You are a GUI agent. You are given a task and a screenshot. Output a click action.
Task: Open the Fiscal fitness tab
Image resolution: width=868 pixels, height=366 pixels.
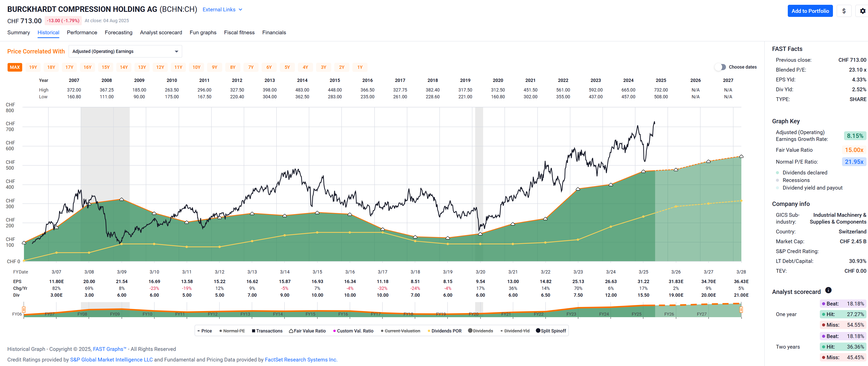pyautogui.click(x=239, y=32)
